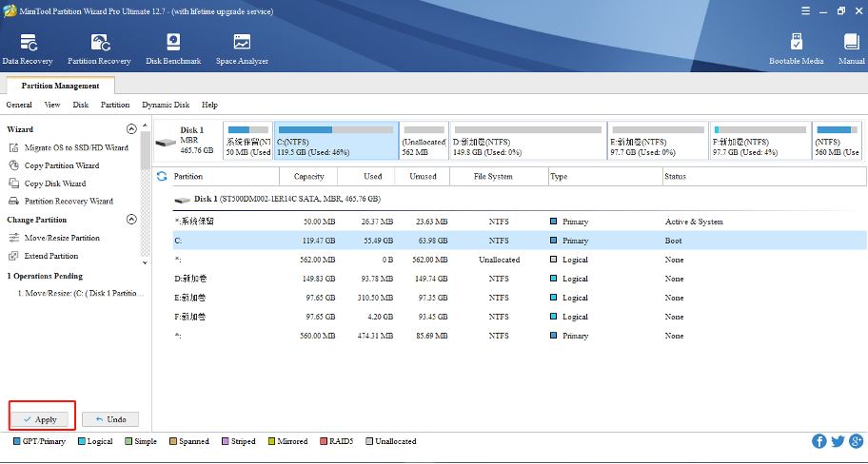
Task: Select the F: partition row with 4.20 GB used
Action: click(x=520, y=317)
